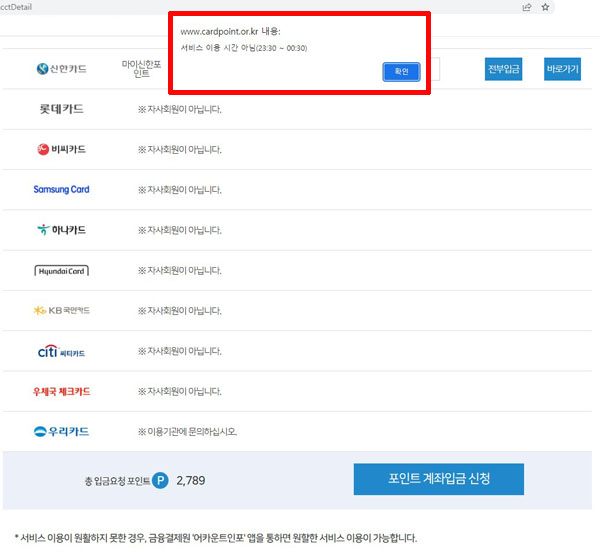Select the Woori Card 이용기관에 문의하십시오 message
Viewport: 600px width, 555px height.
[x=188, y=432]
